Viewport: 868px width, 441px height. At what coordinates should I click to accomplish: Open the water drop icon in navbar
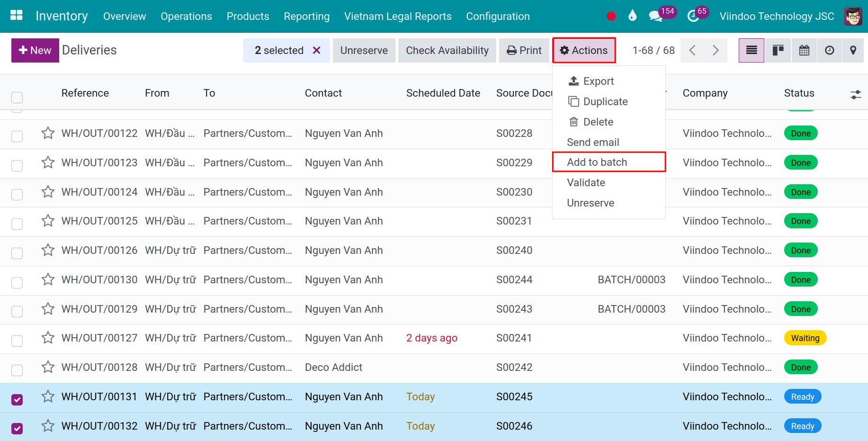pos(632,16)
